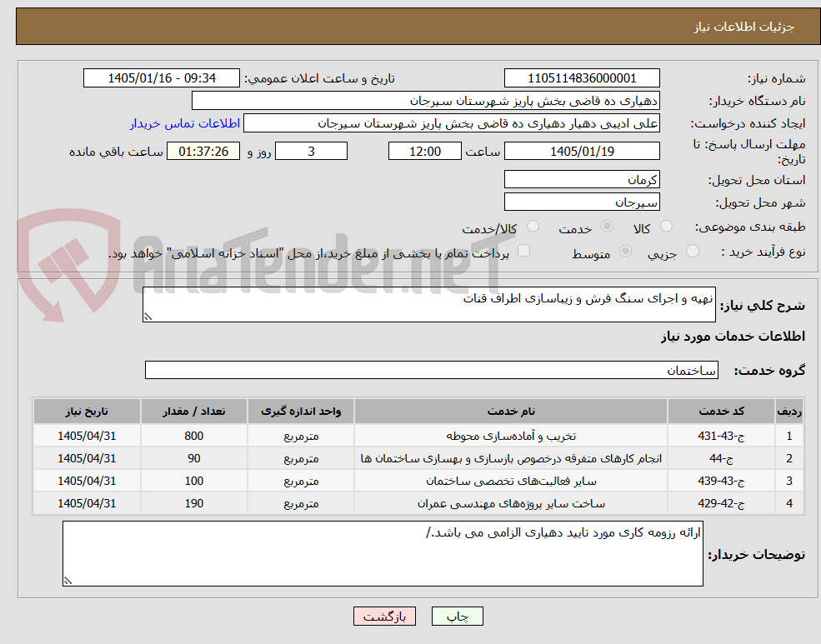Screen dimensions: 821x644
Task: Click the بازگشت back button
Action: point(384,617)
